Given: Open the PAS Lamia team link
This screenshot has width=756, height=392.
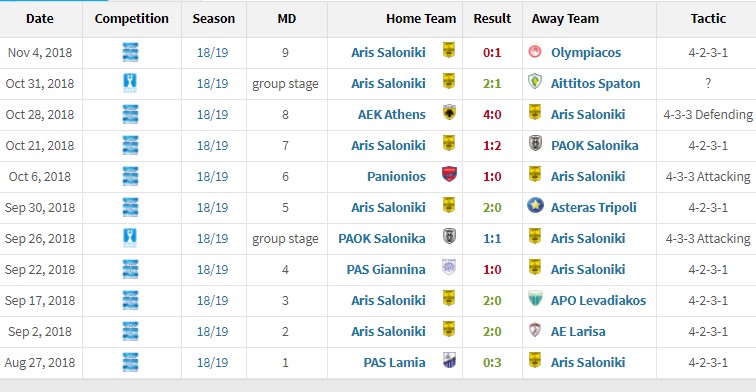Looking at the screenshot, I should point(394,363).
